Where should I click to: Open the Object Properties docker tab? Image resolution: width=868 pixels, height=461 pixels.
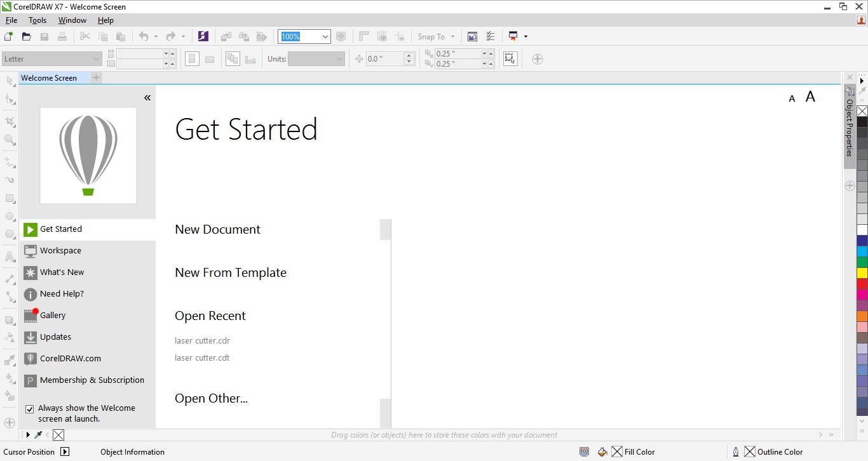pyautogui.click(x=850, y=127)
